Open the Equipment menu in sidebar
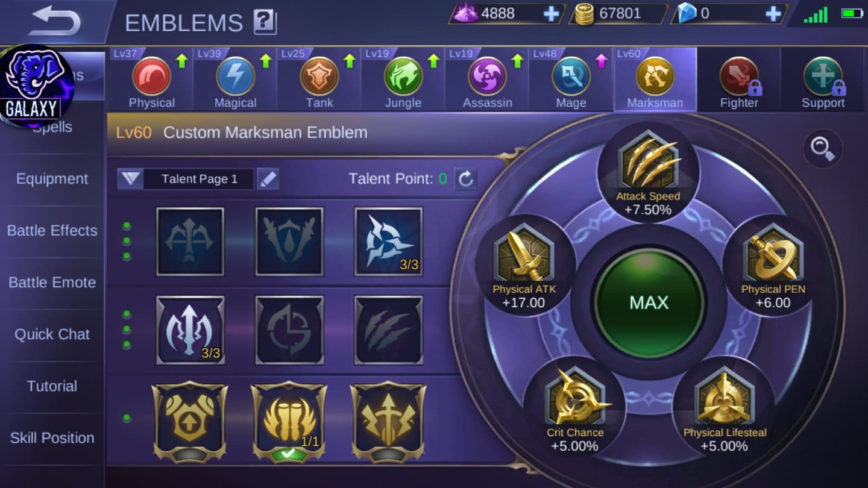 [52, 179]
